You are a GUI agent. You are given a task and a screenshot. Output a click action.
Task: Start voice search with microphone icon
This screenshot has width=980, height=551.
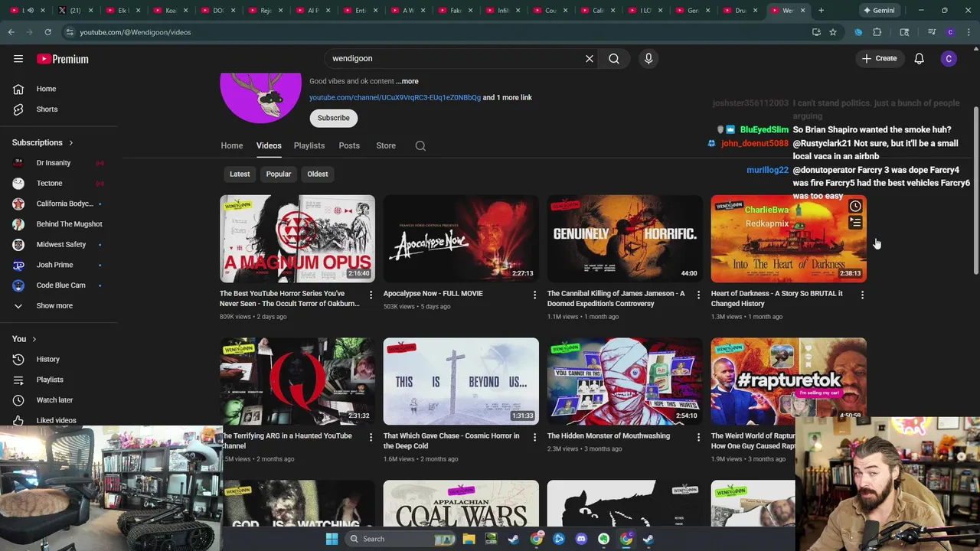(x=648, y=58)
